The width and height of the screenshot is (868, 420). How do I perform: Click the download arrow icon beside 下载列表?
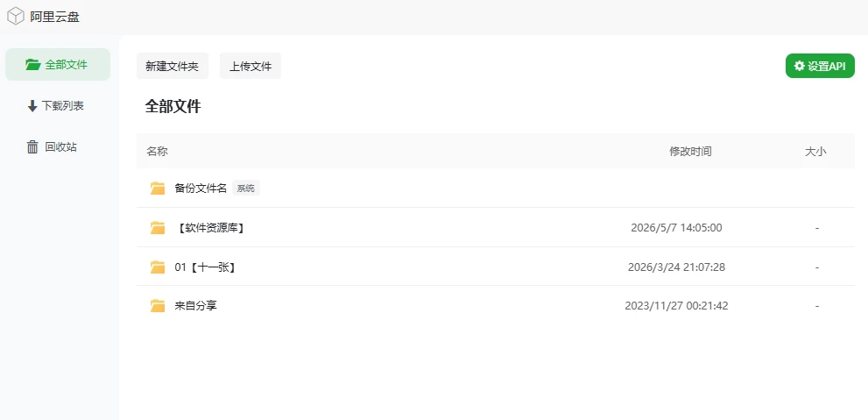pyautogui.click(x=32, y=106)
